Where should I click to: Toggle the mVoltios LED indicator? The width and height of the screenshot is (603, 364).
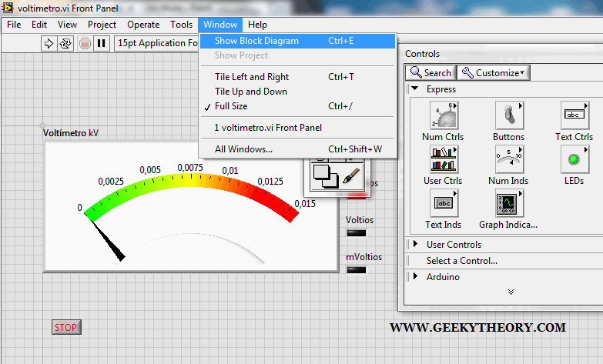(x=357, y=270)
